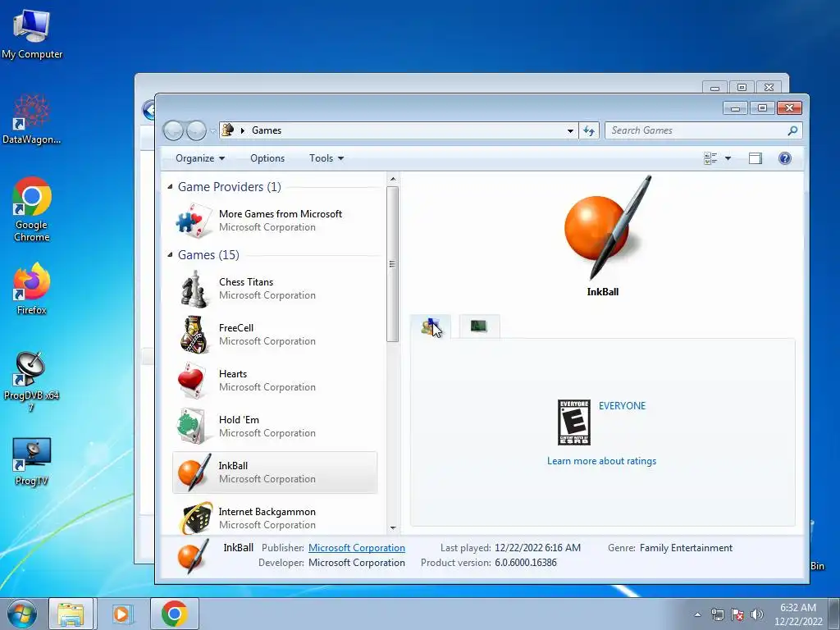Click Last played value 12/22/2022 6:16 AM
This screenshot has height=630, width=840.
[x=537, y=547]
